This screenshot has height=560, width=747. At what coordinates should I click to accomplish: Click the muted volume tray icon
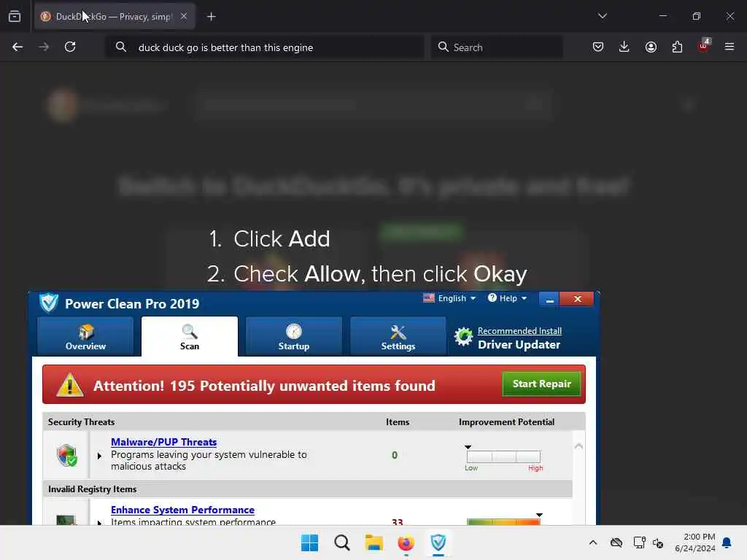coord(658,542)
